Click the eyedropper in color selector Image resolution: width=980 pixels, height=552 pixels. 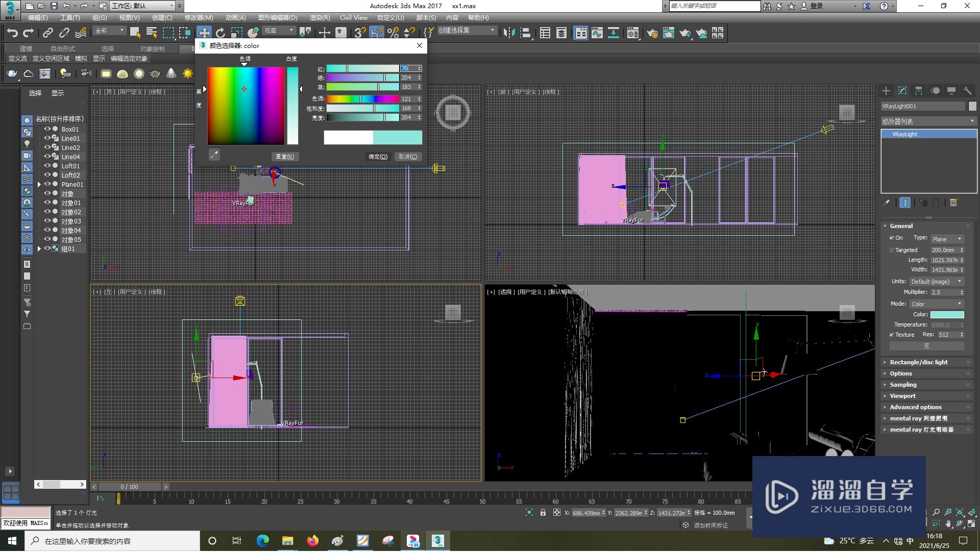(214, 155)
